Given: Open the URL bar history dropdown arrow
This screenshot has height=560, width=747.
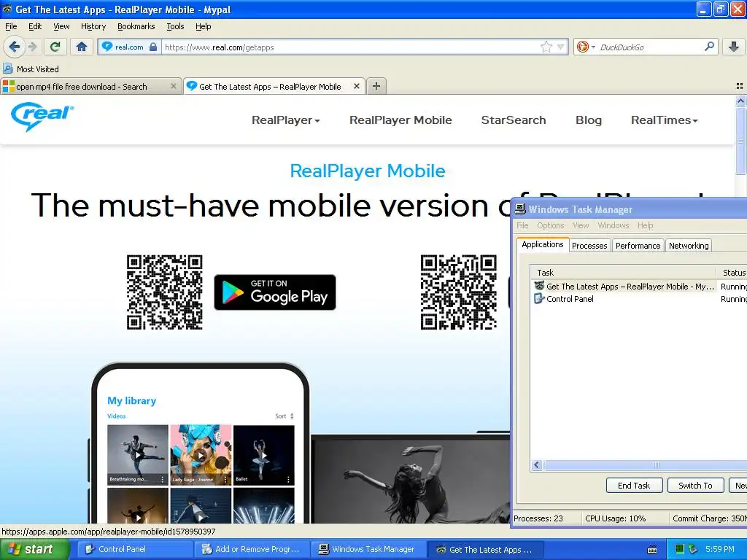Looking at the screenshot, I should point(561,47).
